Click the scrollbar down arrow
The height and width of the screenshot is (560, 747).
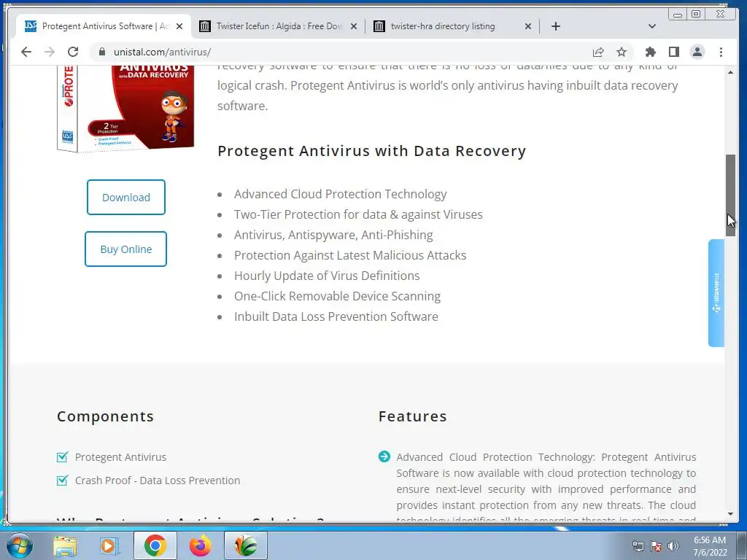tap(730, 514)
